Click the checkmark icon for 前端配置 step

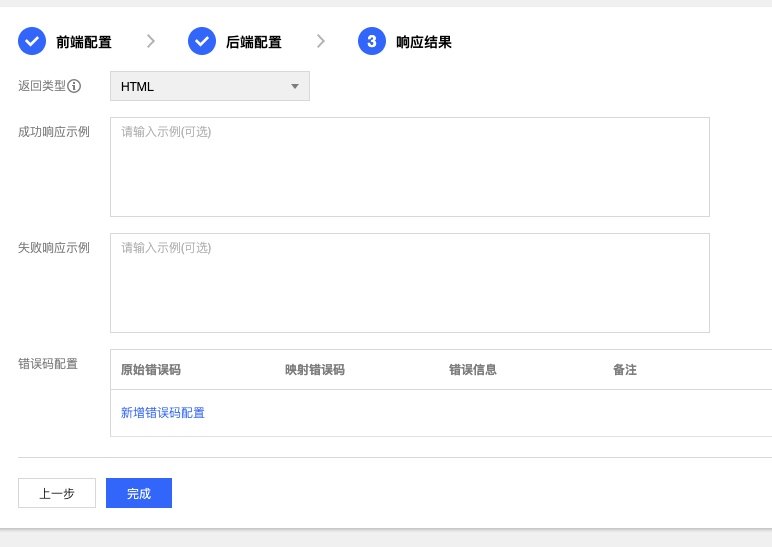click(x=32, y=41)
